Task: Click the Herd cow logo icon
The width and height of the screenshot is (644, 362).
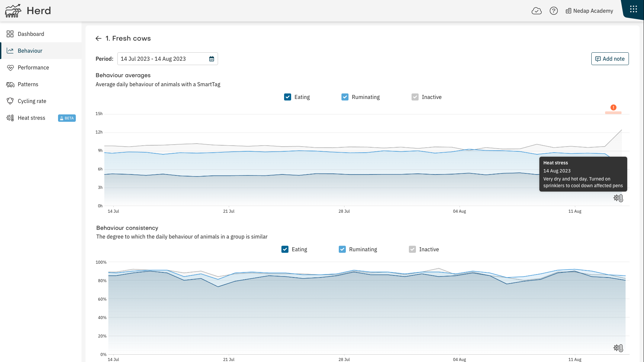Action: 13,11
